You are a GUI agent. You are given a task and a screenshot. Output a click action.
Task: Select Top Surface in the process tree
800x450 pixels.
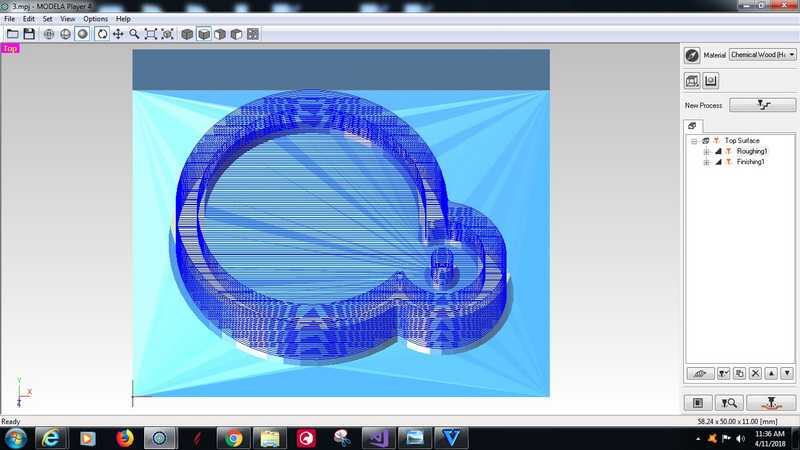click(x=742, y=140)
